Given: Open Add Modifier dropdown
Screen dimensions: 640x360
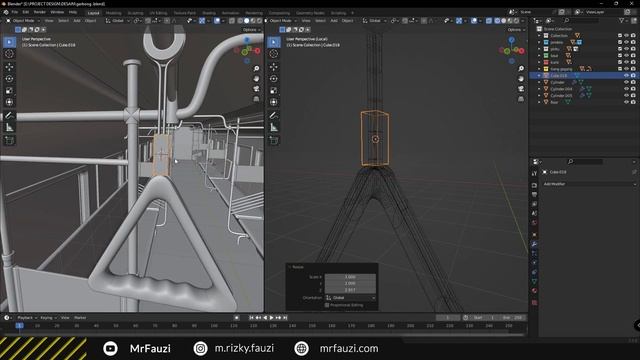Looking at the screenshot, I should 589,184.
